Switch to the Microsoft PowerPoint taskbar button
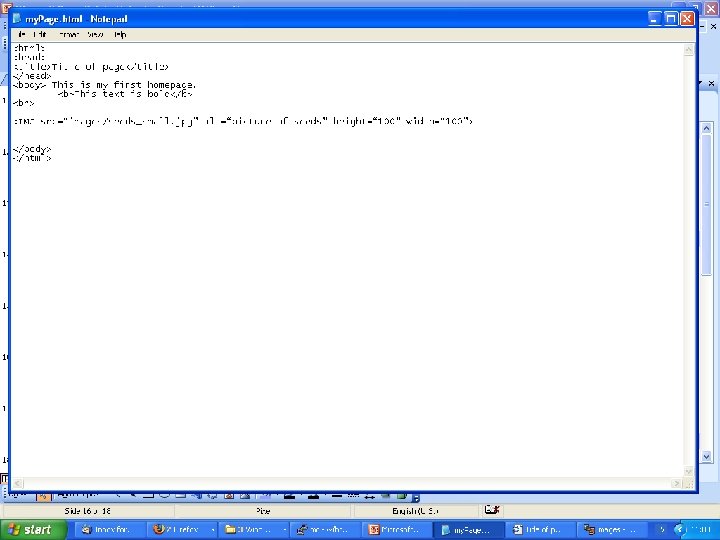Screen dimensions: 720x540 [396, 530]
